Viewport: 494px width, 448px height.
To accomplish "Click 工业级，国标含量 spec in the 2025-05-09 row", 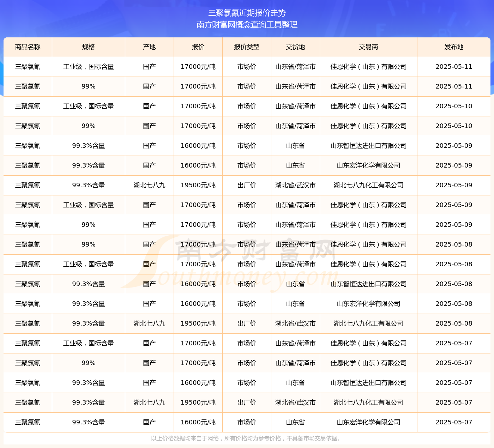I will point(89,205).
